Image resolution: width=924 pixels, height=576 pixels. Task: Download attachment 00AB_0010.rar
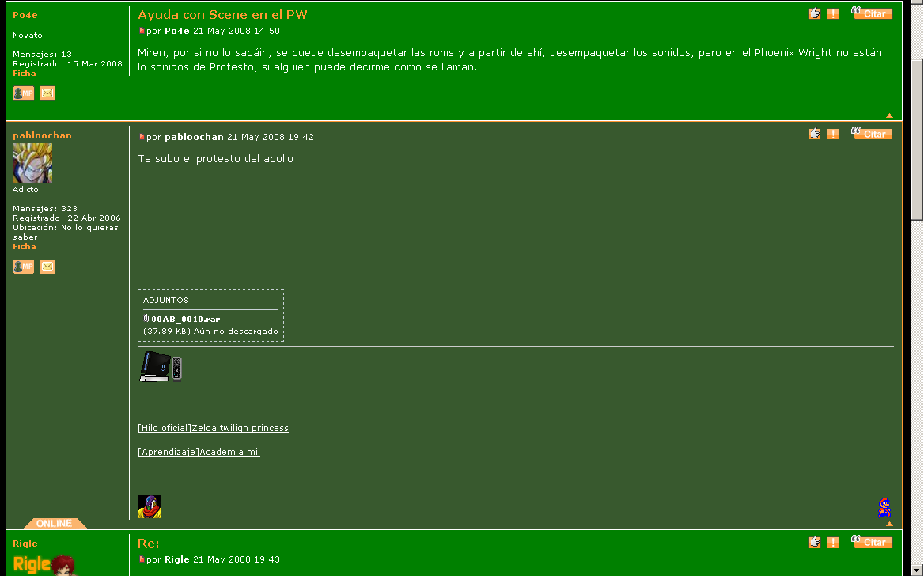coord(186,319)
